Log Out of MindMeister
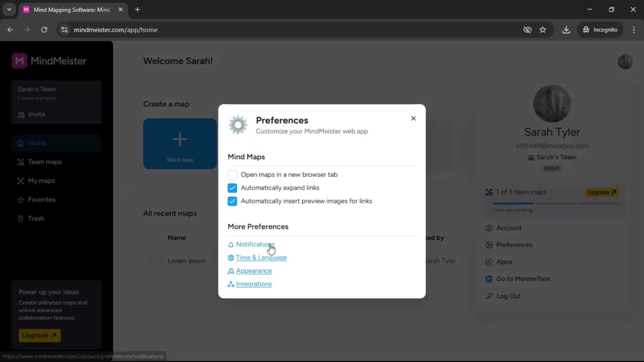 pos(508,296)
